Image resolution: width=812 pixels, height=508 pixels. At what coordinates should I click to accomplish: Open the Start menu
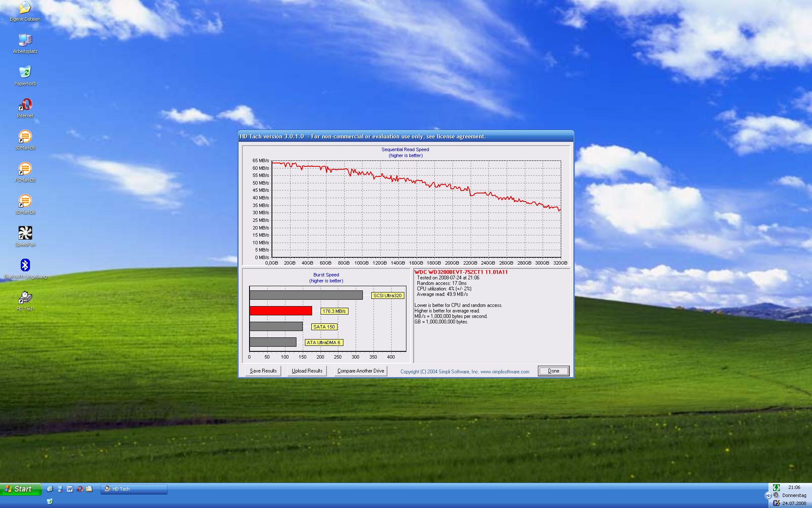click(21, 489)
